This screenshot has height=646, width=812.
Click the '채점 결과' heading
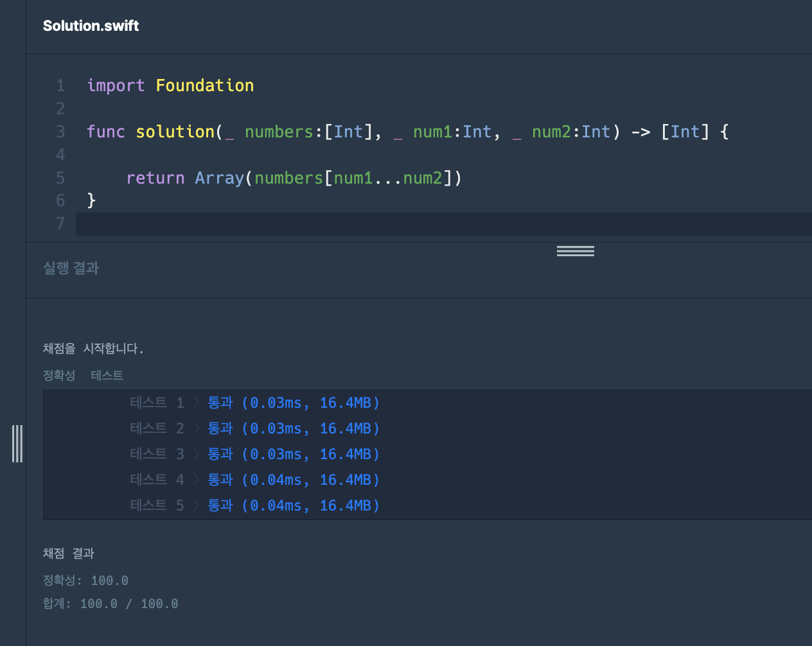(69, 553)
